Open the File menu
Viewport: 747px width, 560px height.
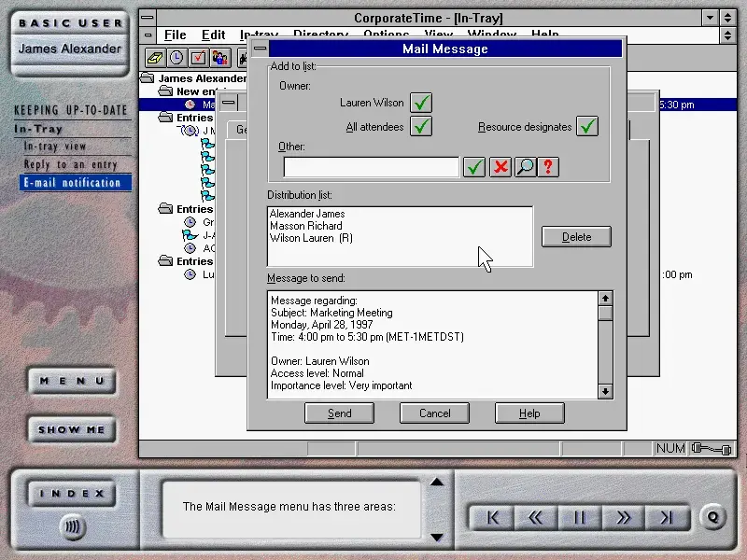pyautogui.click(x=175, y=35)
